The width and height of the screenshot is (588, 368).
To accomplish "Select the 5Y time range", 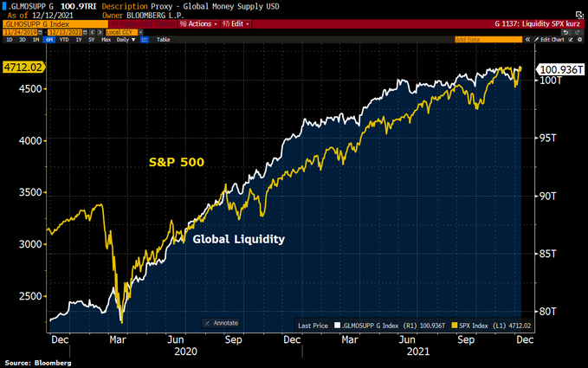I will pos(91,39).
